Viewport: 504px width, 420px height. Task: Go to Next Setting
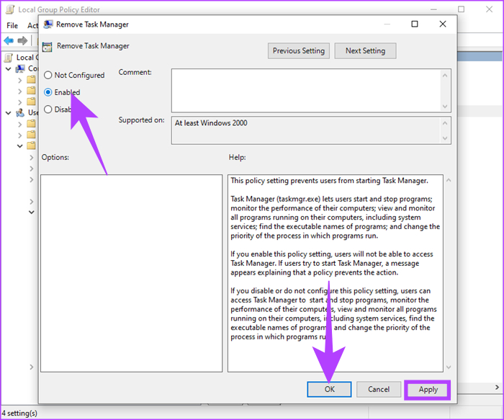[365, 51]
